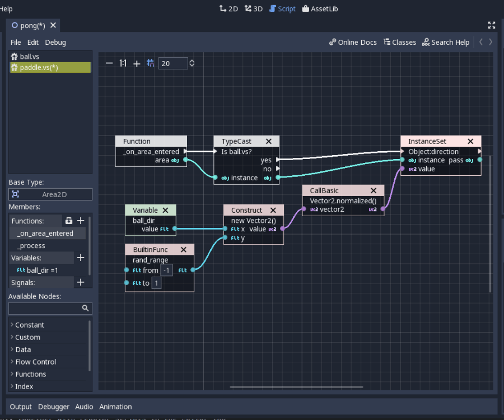
Task: Add a new function with the plus icon
Action: click(x=80, y=221)
